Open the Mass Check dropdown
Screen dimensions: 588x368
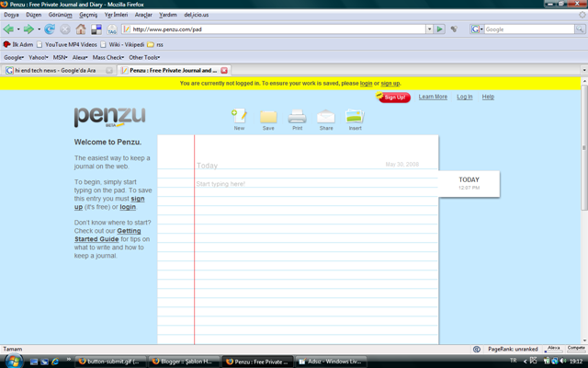point(108,57)
